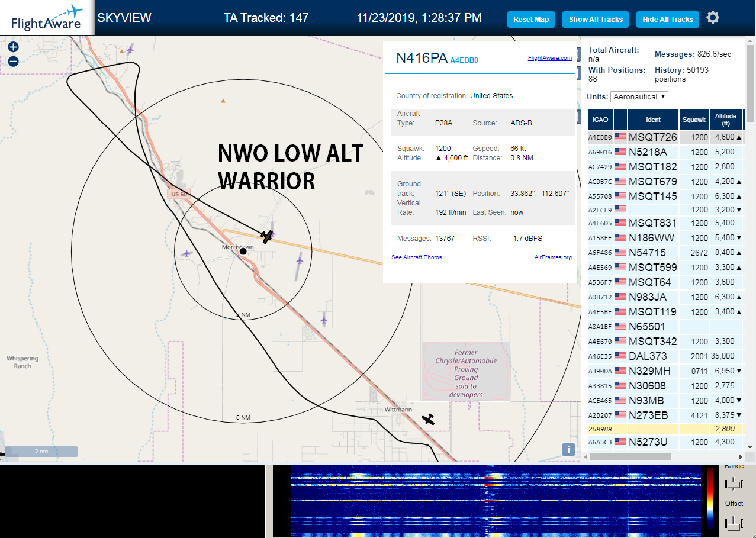
Task: Click Hide All Tracks button
Action: tap(668, 20)
